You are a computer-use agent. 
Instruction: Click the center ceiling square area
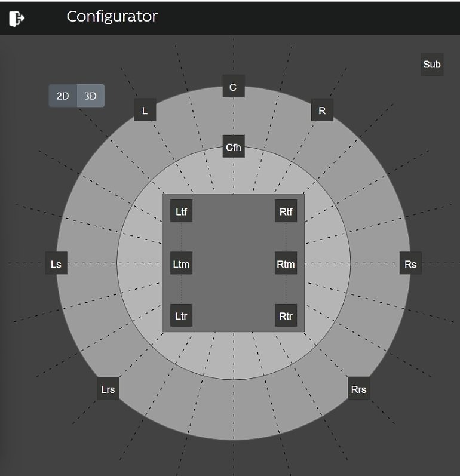click(234, 263)
